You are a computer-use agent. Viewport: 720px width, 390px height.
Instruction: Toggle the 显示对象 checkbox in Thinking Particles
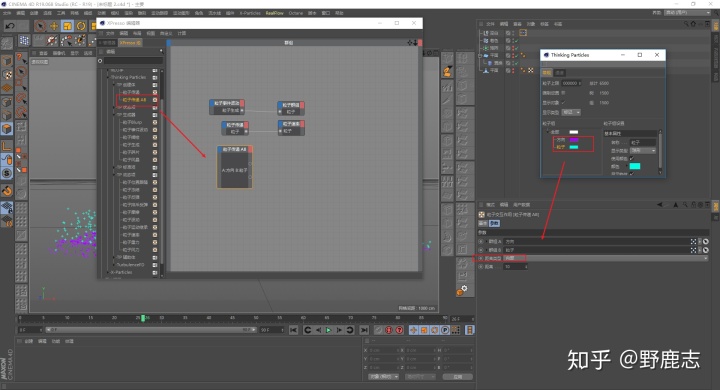[x=563, y=102]
